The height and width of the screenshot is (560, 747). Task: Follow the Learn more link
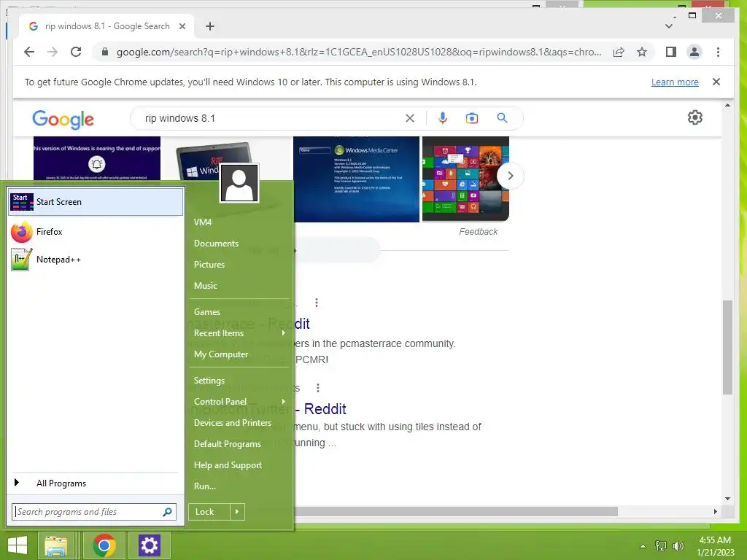coord(675,82)
